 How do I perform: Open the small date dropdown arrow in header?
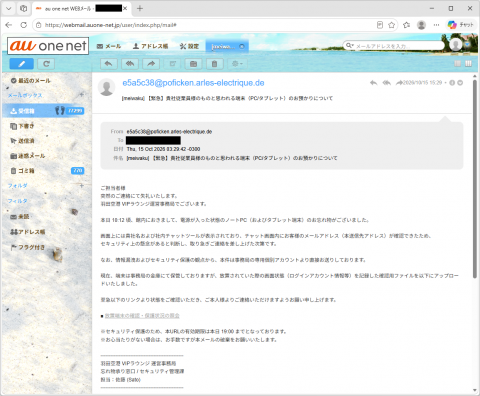click(x=445, y=83)
